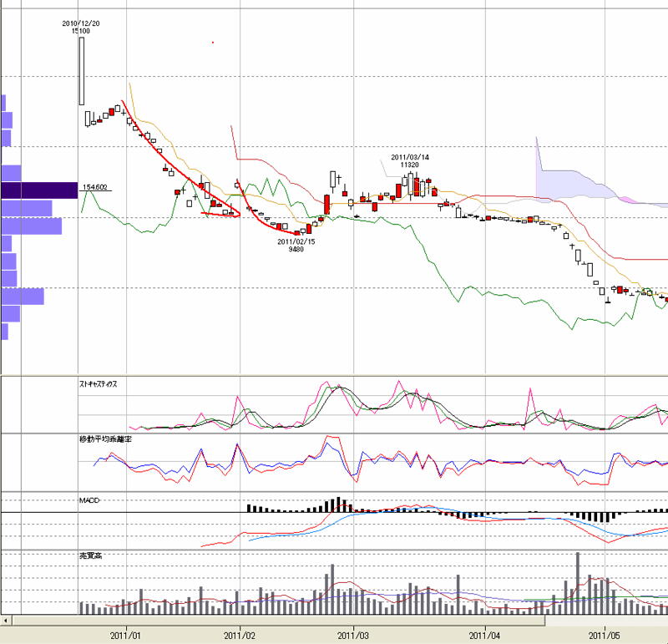
Task: Click the 2011/04 date axis label
Action: pyautogui.click(x=484, y=636)
